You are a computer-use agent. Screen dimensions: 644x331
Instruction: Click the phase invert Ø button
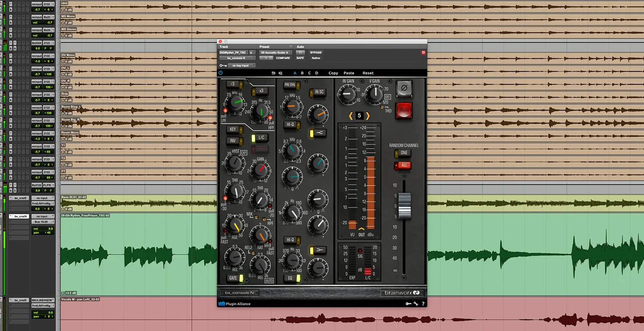404,88
